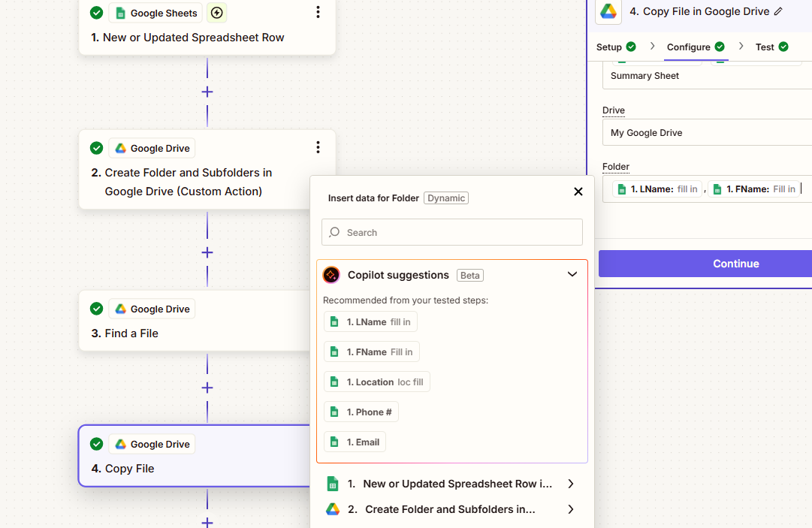Insert the 1. Email suggestion
This screenshot has width=812, height=528.
click(x=355, y=442)
